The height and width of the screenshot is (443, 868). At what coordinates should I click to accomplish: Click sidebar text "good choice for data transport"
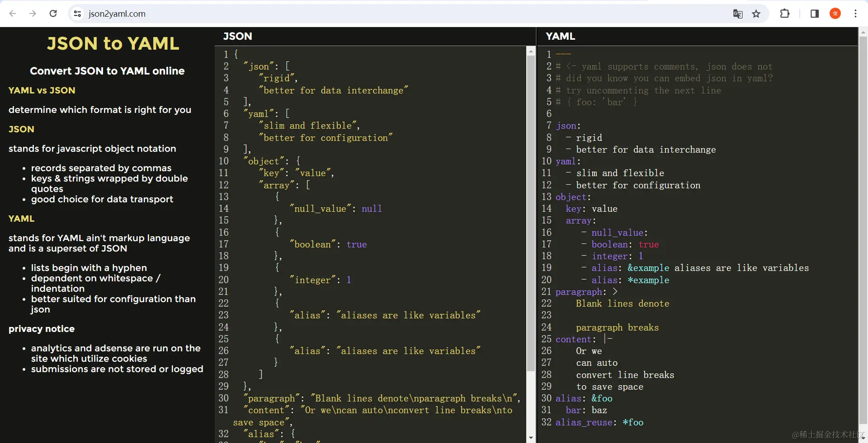tap(102, 199)
